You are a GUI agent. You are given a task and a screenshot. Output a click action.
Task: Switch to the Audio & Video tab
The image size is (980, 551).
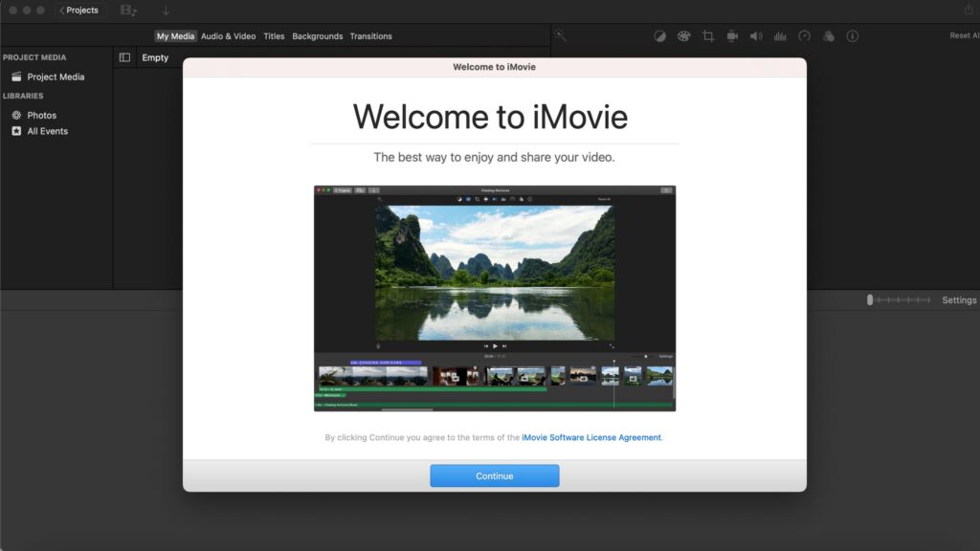point(227,35)
